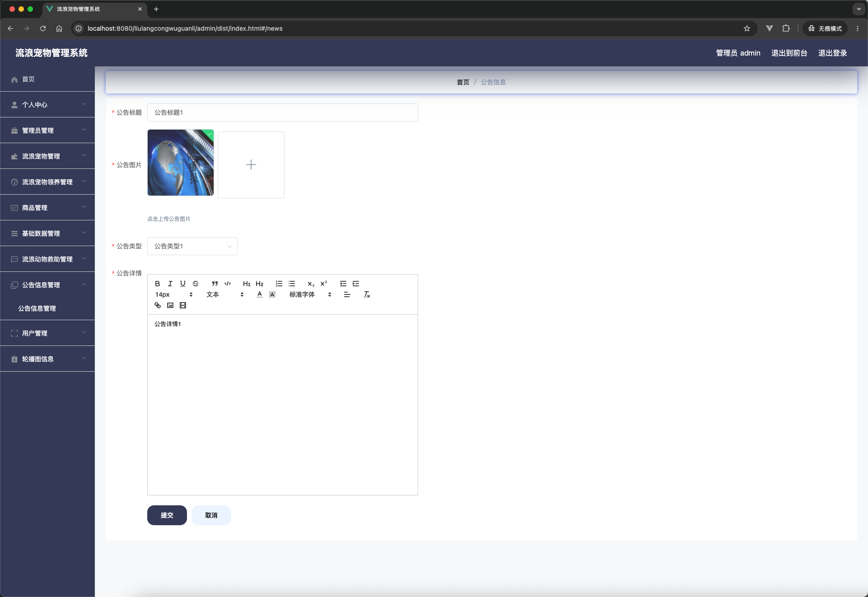This screenshot has height=597, width=868.
Task: Open the text background color picker
Action: tap(272, 294)
